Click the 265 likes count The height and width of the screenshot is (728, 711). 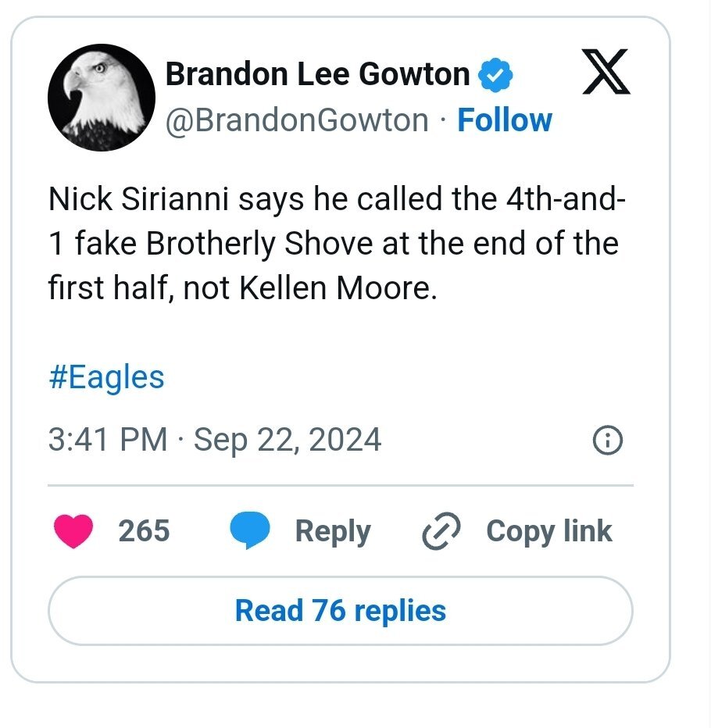click(144, 531)
